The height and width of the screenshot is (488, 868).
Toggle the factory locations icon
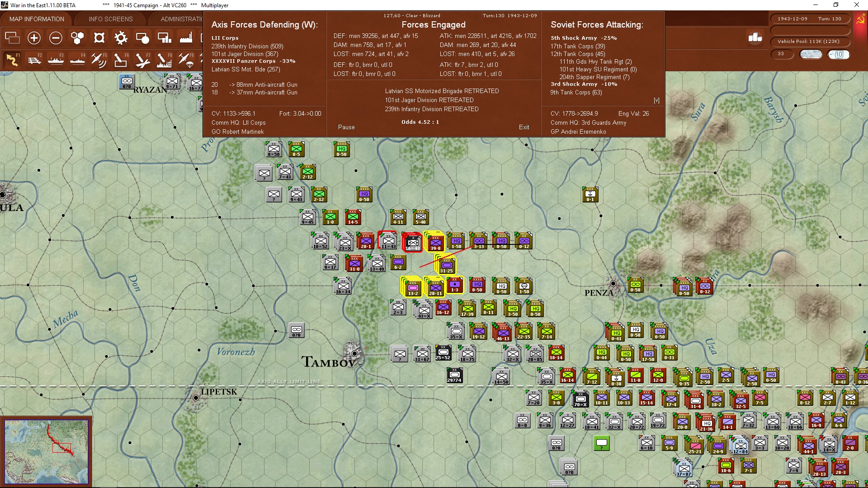tap(186, 38)
